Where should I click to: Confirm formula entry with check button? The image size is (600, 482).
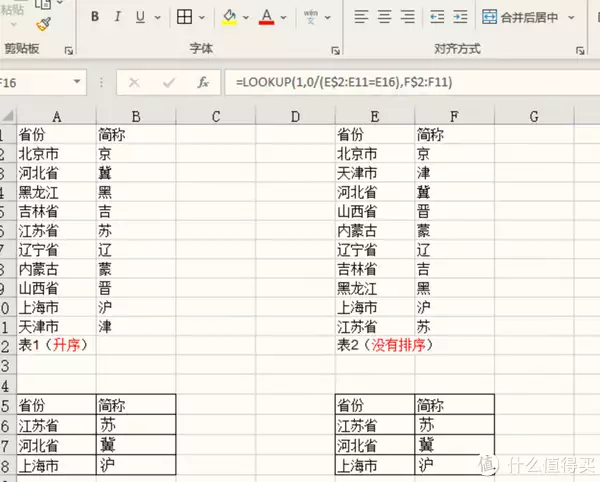click(168, 82)
